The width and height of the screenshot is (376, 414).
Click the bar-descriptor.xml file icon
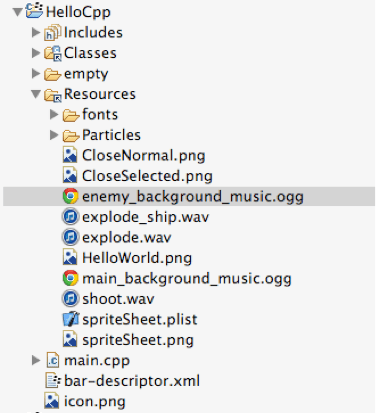[x=53, y=381]
